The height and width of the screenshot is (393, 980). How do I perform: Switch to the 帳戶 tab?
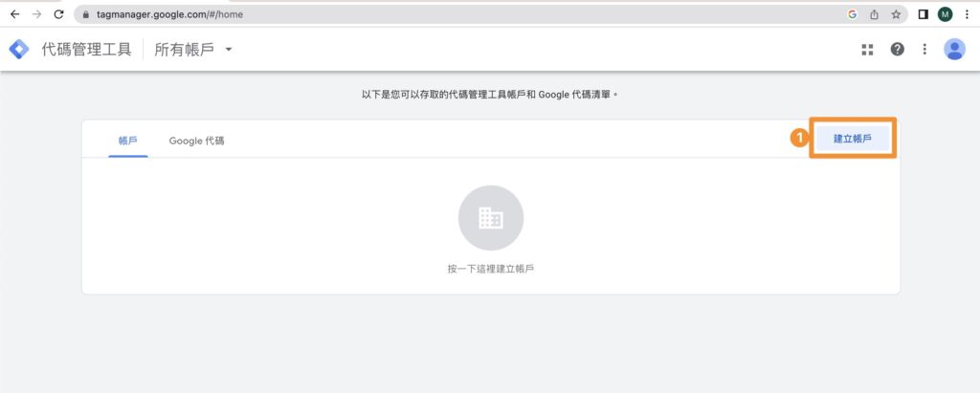(x=128, y=142)
